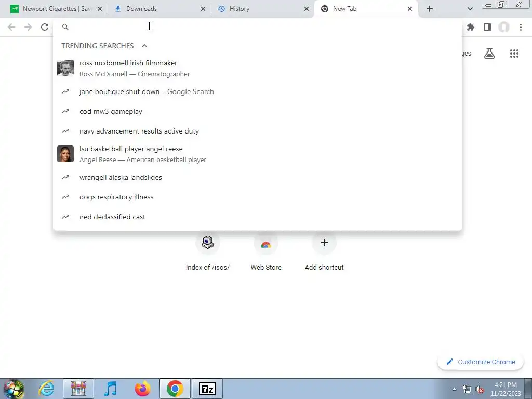
Task: Select suggestion ned declassified cast
Action: click(258, 217)
